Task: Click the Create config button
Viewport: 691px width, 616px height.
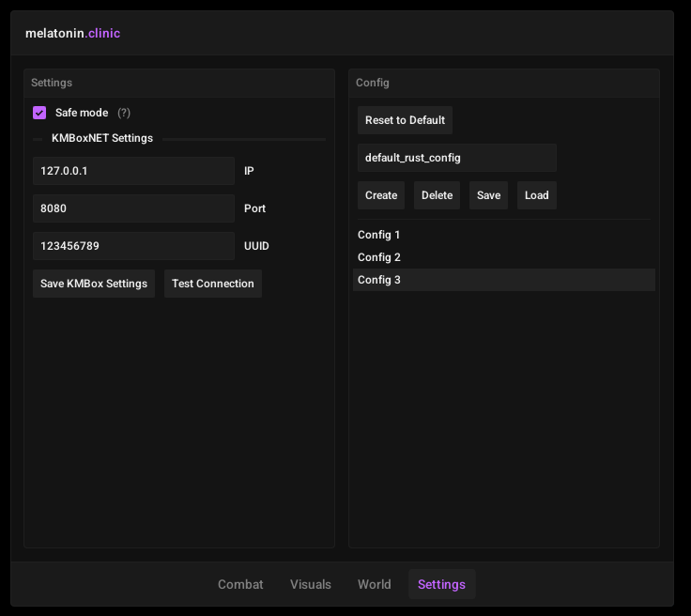Action: [x=381, y=195]
